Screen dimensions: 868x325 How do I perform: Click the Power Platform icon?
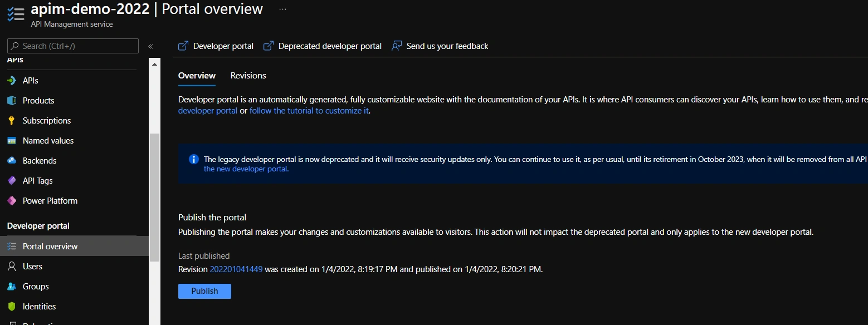click(12, 201)
